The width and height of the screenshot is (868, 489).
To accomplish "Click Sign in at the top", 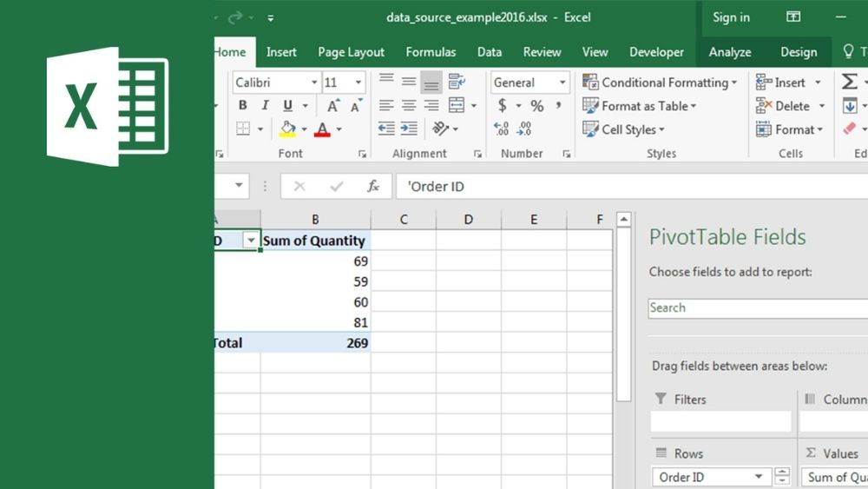I will coord(731,17).
